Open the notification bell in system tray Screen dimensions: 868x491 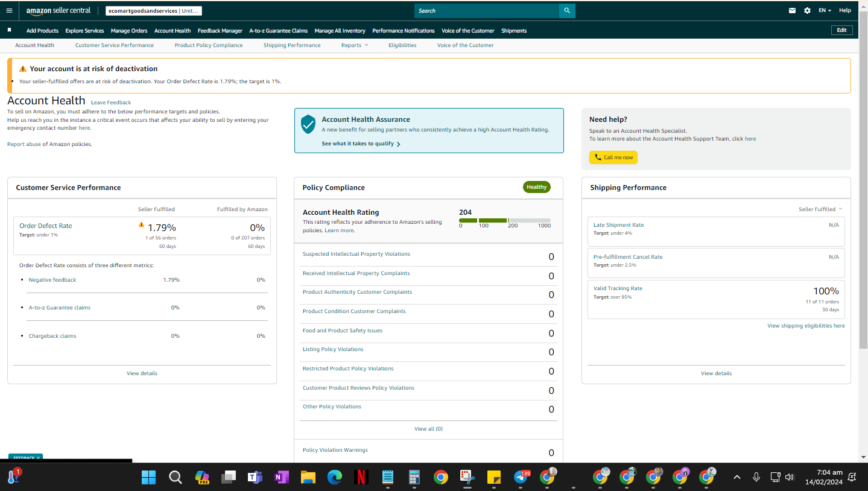(x=852, y=477)
